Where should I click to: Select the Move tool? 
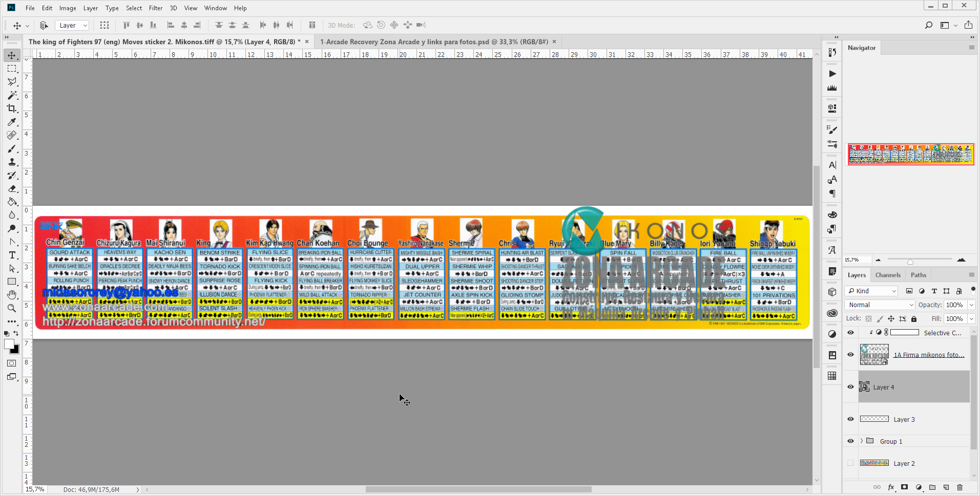pyautogui.click(x=12, y=55)
